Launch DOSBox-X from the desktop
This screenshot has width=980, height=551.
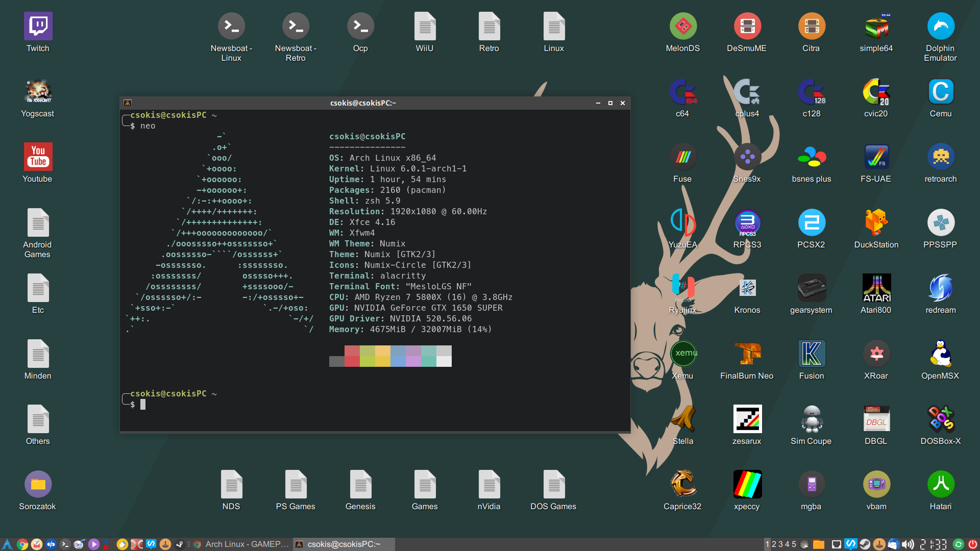tap(941, 419)
